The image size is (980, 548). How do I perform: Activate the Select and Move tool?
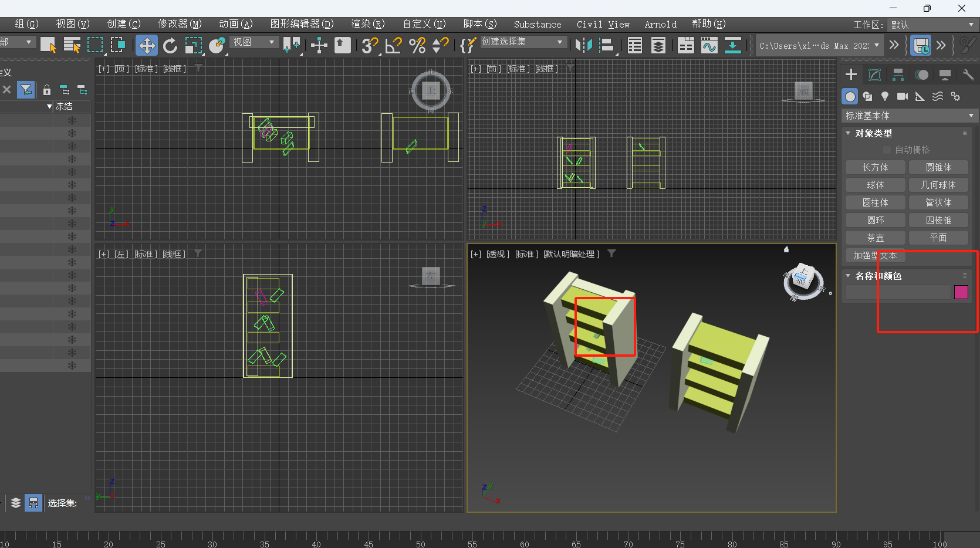coord(147,45)
